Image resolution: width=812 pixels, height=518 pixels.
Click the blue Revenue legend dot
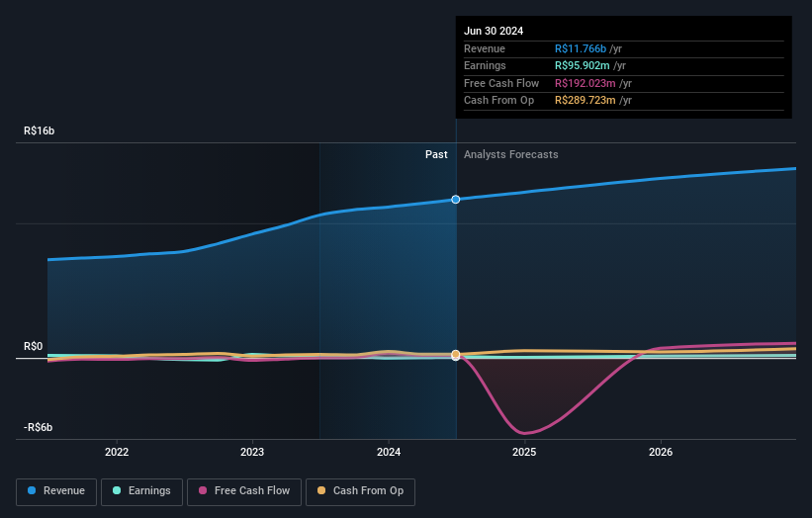point(32,490)
